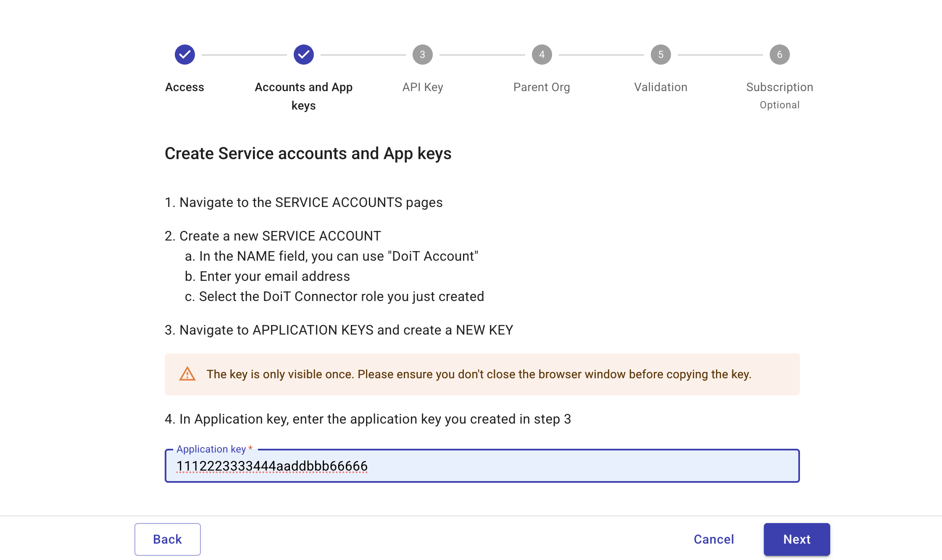This screenshot has width=942, height=560.
Task: Click the Access step label
Action: pyautogui.click(x=184, y=87)
